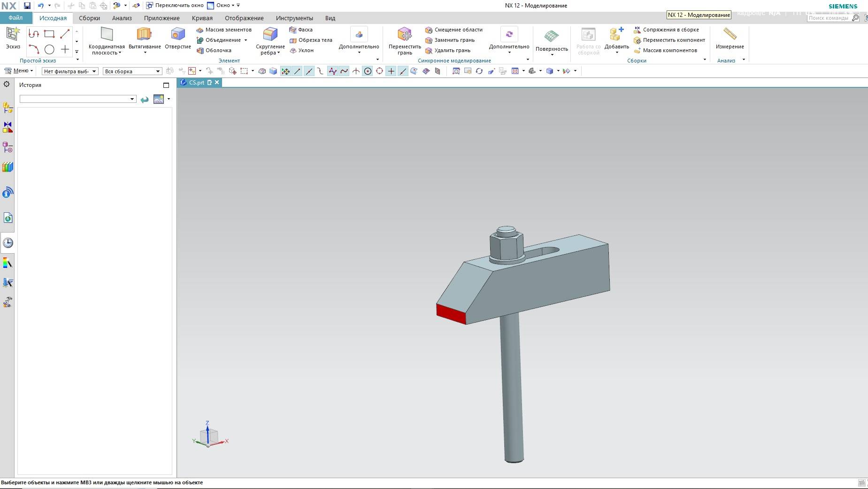Click Переключить окно button

coord(175,6)
